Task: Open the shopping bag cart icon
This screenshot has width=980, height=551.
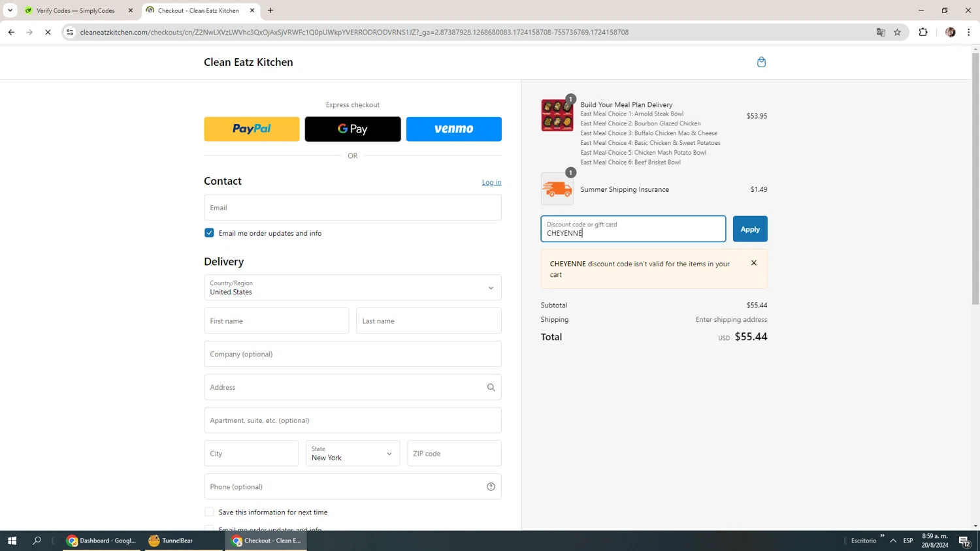Action: [761, 62]
